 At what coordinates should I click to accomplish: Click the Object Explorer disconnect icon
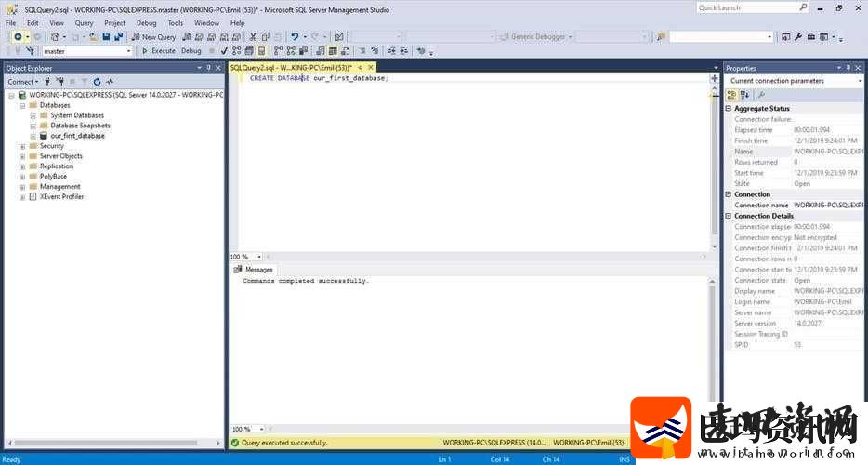pyautogui.click(x=59, y=82)
